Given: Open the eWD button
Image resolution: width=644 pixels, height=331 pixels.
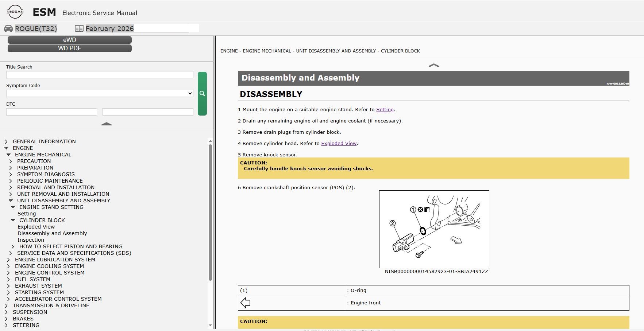Looking at the screenshot, I should click(x=70, y=40).
